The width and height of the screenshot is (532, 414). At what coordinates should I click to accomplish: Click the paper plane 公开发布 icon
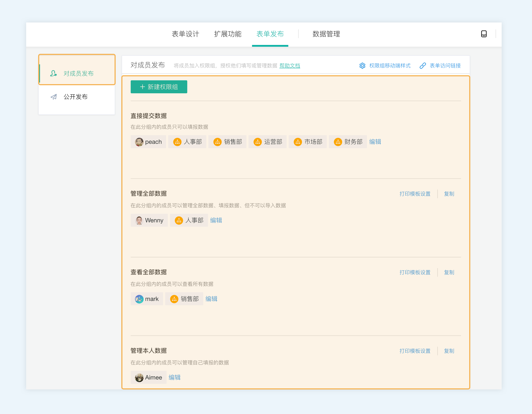[54, 97]
